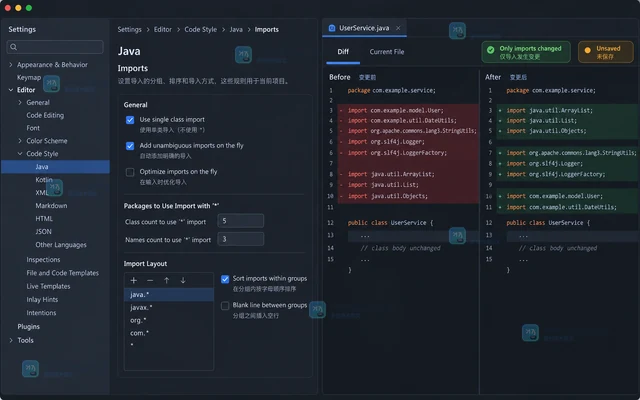This screenshot has height=400, width=640.
Task: Switch to the Diff tab
Action: pos(343,52)
